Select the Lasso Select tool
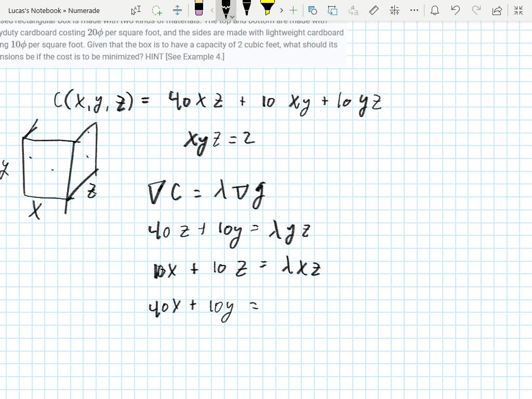This screenshot has height=399, width=532. (x=156, y=10)
